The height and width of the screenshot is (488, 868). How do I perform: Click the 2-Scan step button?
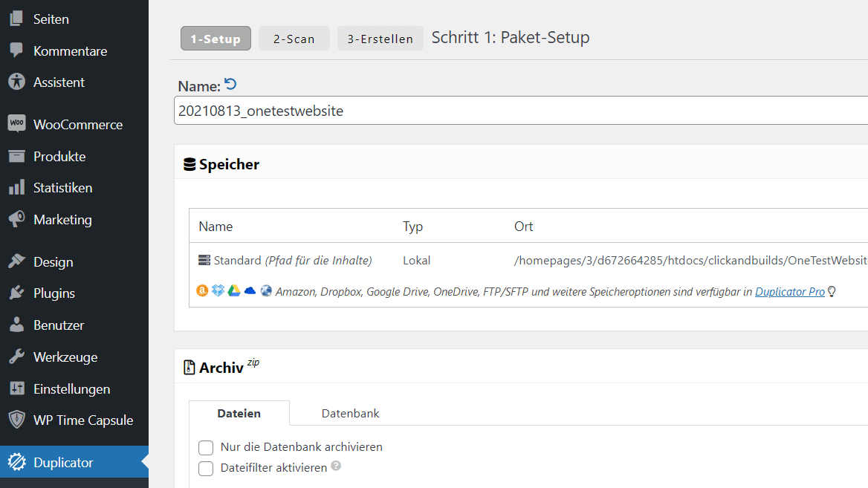click(294, 38)
